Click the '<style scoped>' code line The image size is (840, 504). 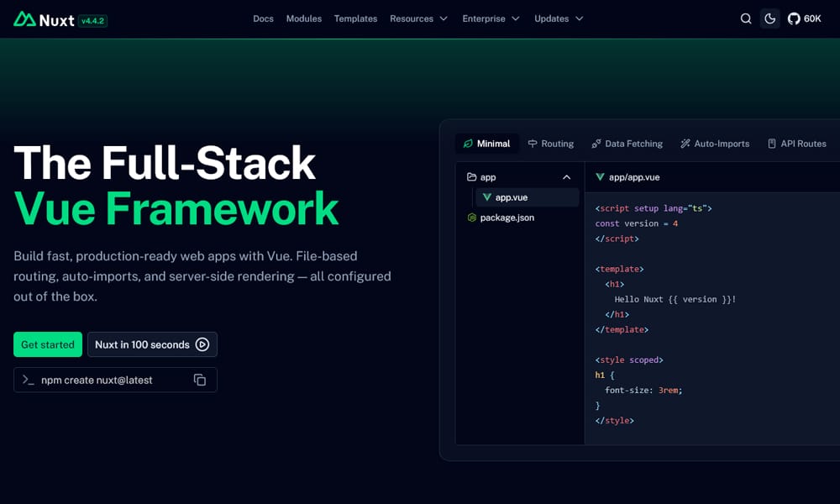coord(629,360)
